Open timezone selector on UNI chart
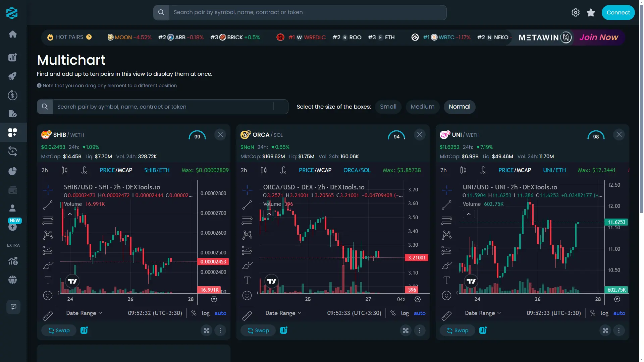 pyautogui.click(x=554, y=313)
